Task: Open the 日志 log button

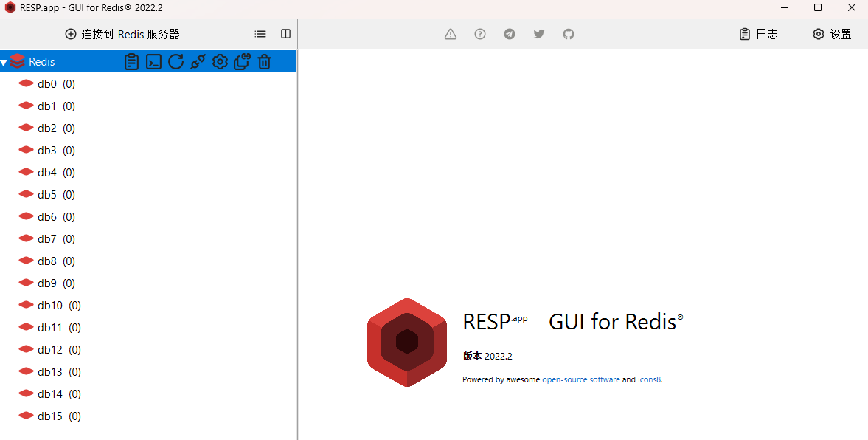Action: [758, 34]
